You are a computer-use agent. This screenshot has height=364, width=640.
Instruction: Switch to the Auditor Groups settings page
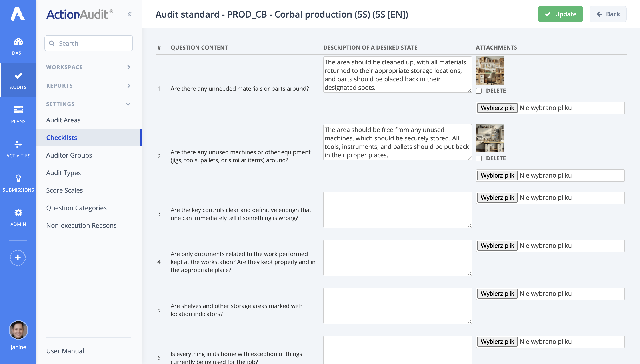(x=69, y=155)
